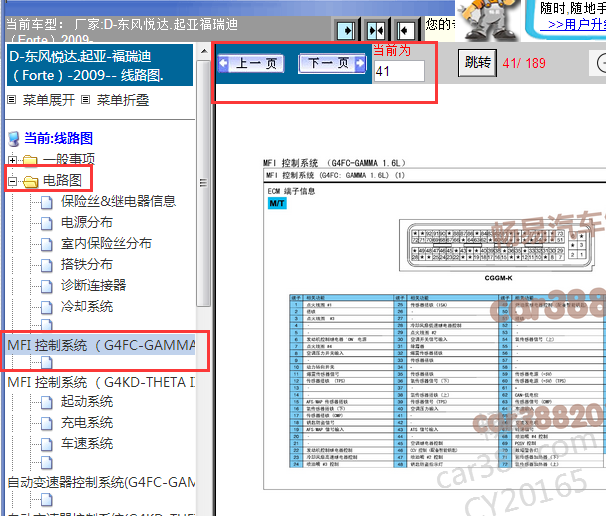The width and height of the screenshot is (606, 516).
Task: Open 诊断连接器 page
Action: click(93, 285)
